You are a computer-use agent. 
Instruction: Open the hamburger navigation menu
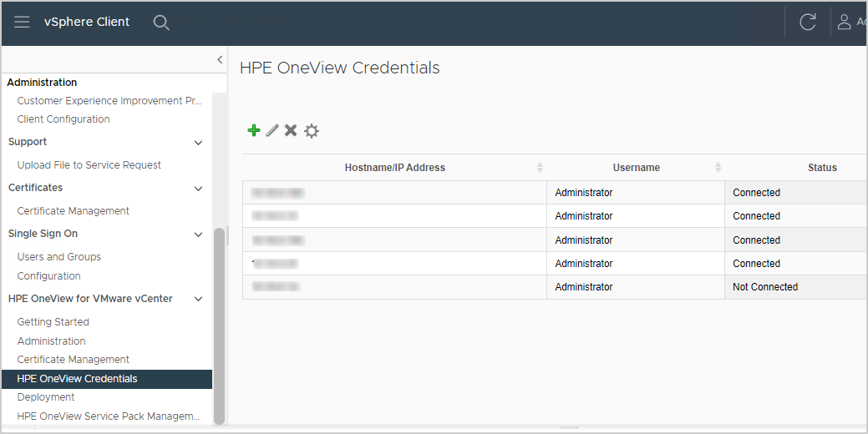click(x=22, y=22)
